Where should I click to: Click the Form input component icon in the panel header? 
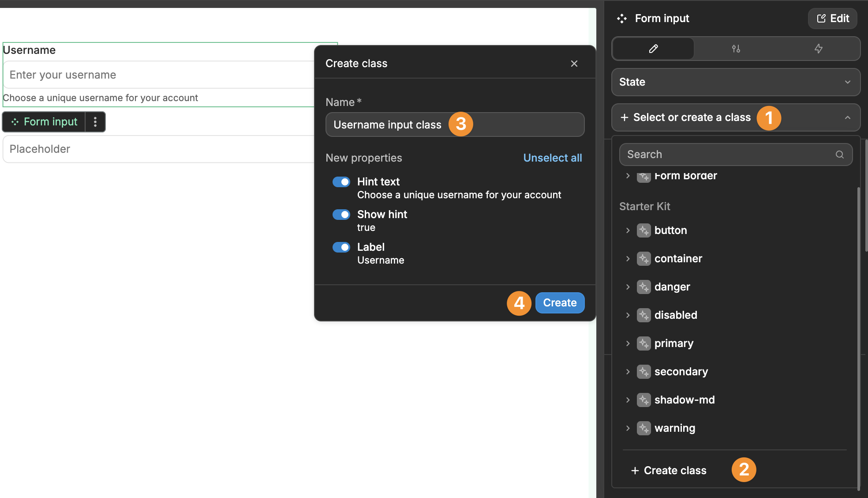pos(621,19)
